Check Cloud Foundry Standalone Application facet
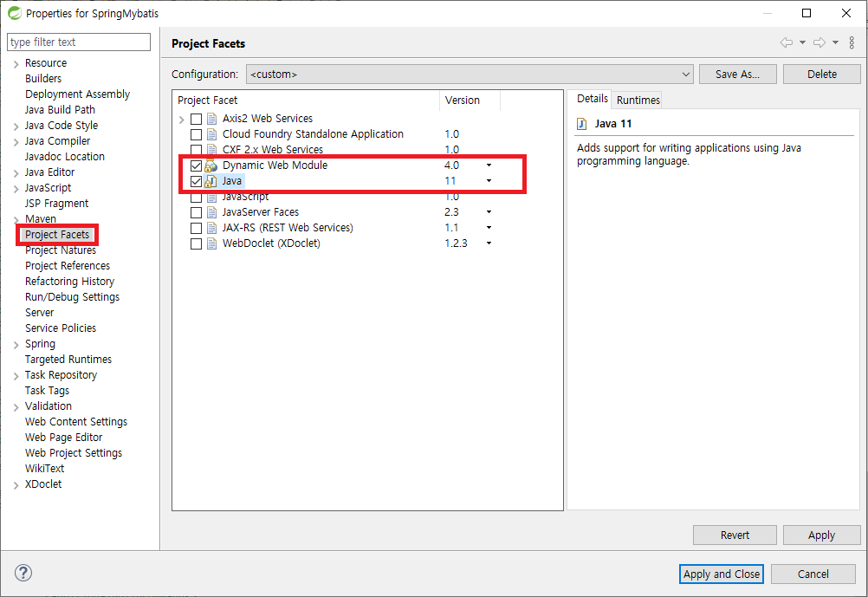Screen dimensions: 868x597 pos(196,134)
